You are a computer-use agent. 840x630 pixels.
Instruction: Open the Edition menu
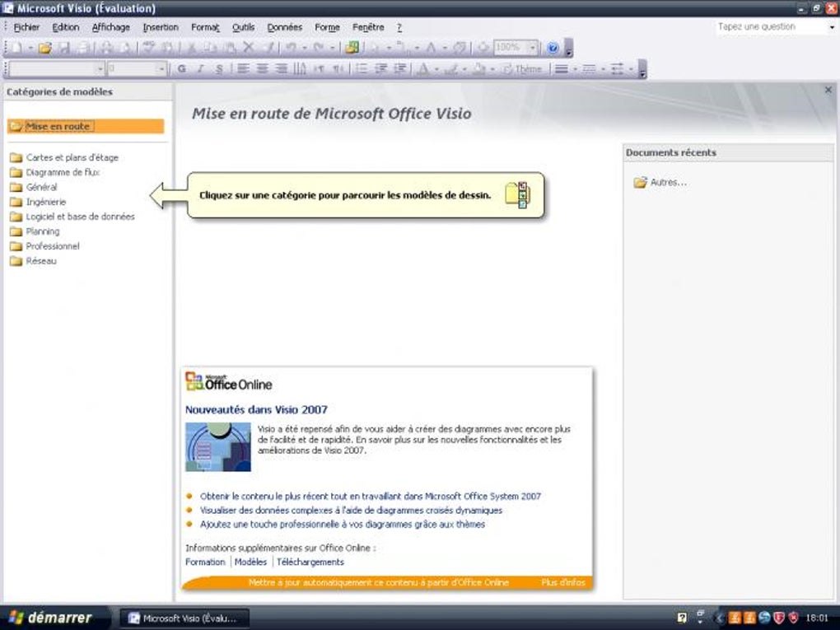[x=65, y=27]
